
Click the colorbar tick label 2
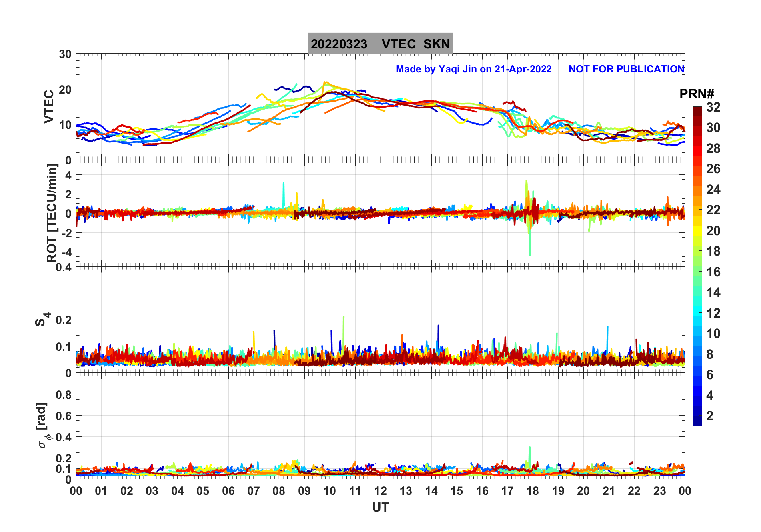710,416
